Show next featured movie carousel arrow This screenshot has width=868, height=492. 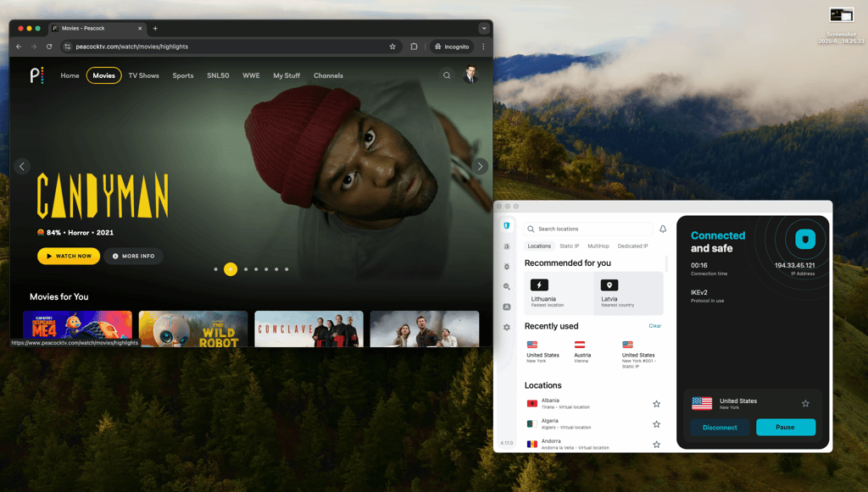[480, 166]
